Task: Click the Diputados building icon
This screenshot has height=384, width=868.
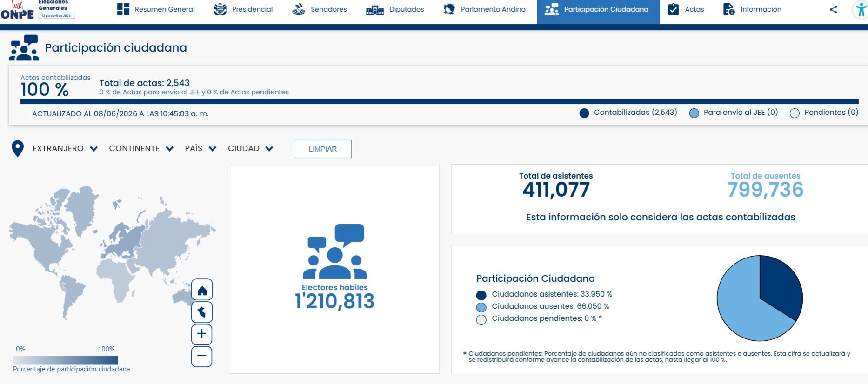Action: point(375,9)
